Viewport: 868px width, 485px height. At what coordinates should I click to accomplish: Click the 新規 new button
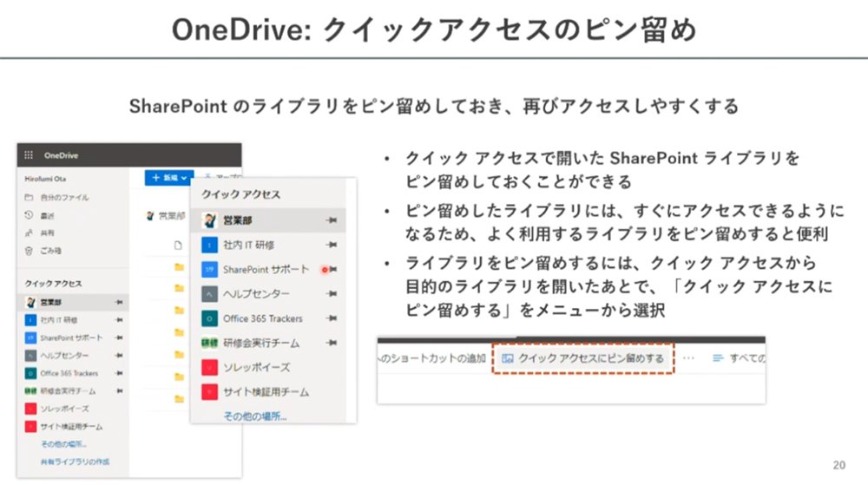(169, 178)
